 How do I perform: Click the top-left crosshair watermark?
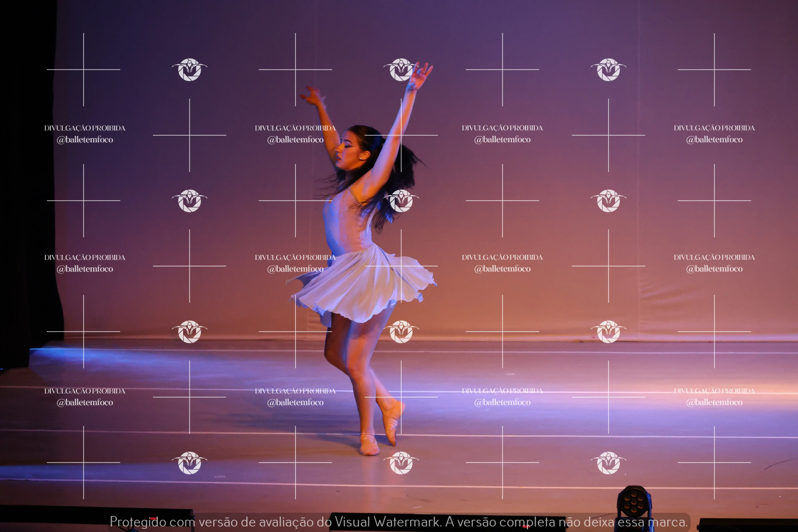pos(84,70)
